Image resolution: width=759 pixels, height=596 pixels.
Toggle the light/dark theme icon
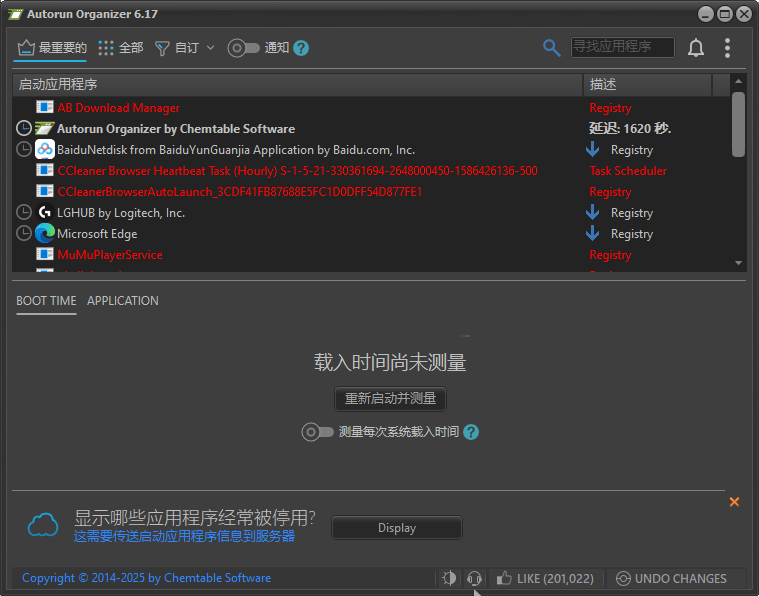[449, 578]
